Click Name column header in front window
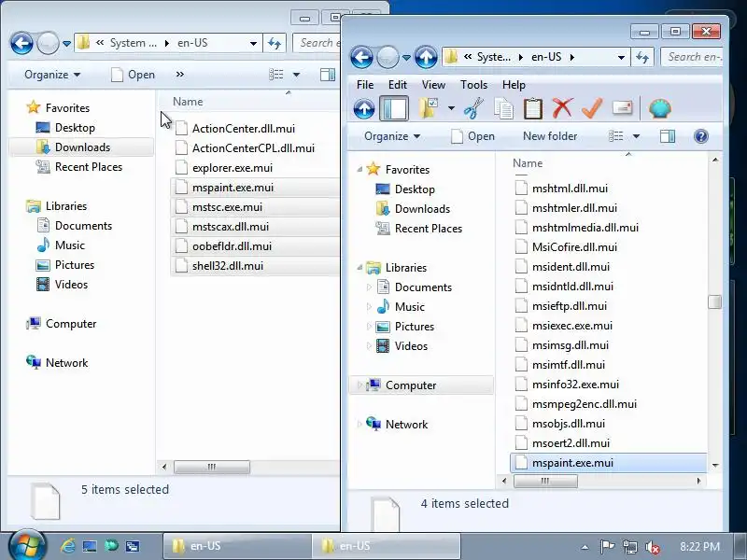Screen dimensions: 747x560 pyautogui.click(x=528, y=163)
